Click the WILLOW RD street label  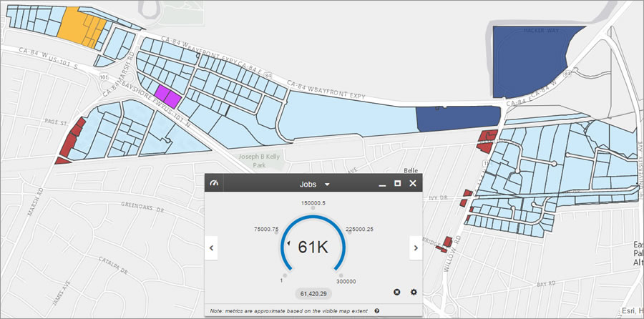(453, 255)
